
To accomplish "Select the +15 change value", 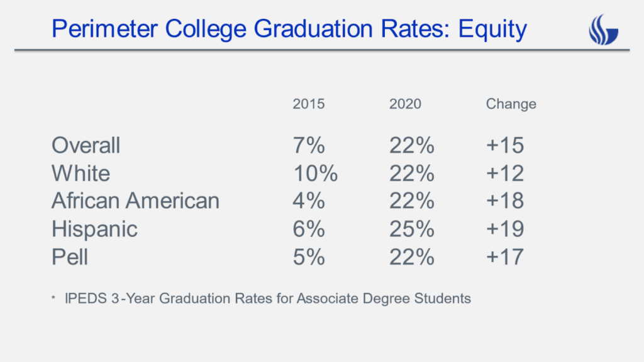I will [504, 146].
